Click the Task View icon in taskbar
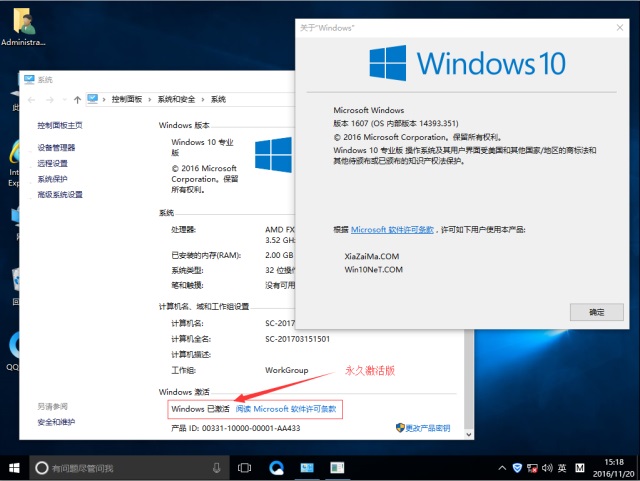The height and width of the screenshot is (481, 640). pos(244,468)
